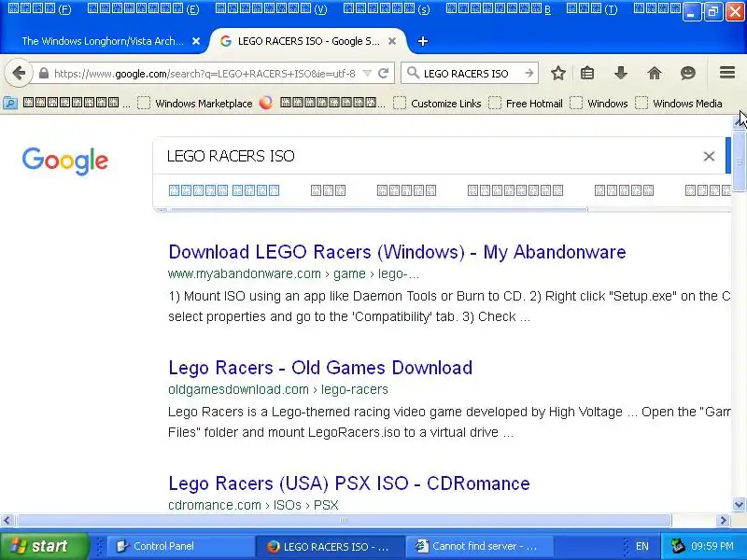Open the (T) Tools menu
The width and height of the screenshot is (747, 560).
pyautogui.click(x=592, y=8)
